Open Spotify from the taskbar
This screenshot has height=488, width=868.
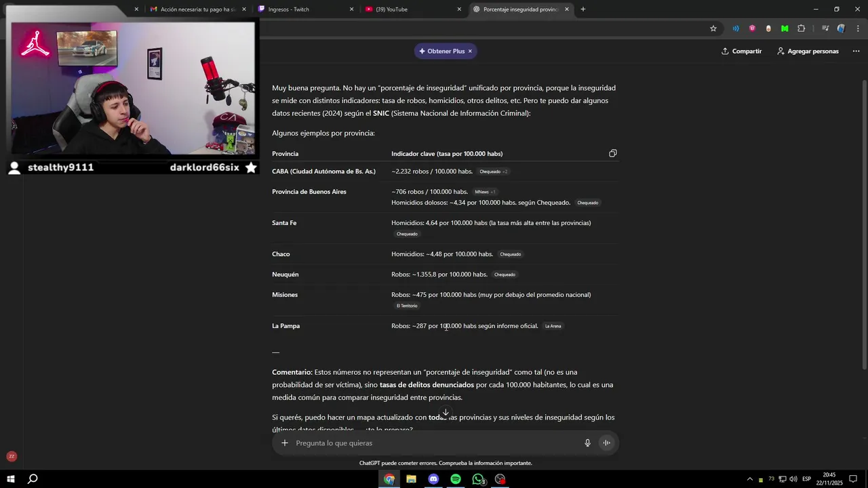click(456, 479)
